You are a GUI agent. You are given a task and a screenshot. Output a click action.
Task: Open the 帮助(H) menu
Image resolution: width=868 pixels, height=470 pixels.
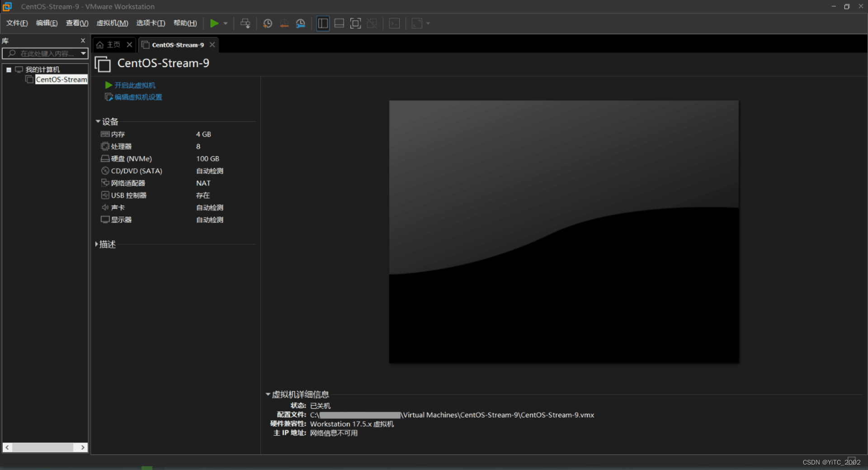[x=185, y=23]
